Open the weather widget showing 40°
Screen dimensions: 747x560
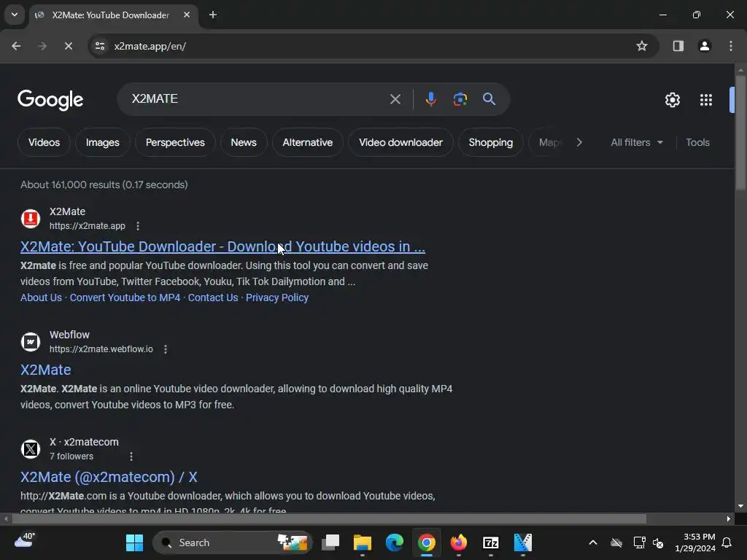pyautogui.click(x=25, y=540)
